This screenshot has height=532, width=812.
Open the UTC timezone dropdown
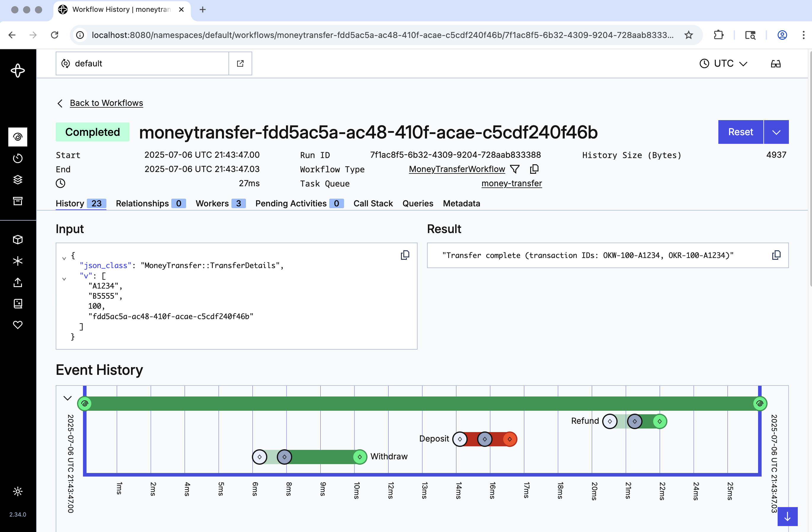point(723,63)
